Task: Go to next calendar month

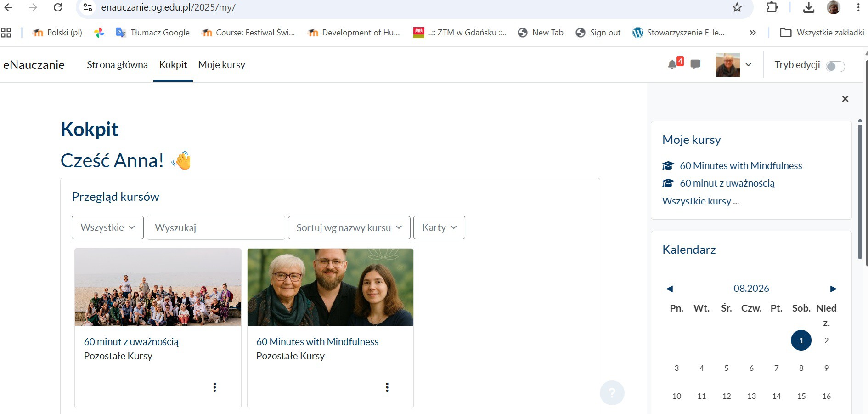Action: [x=834, y=289]
